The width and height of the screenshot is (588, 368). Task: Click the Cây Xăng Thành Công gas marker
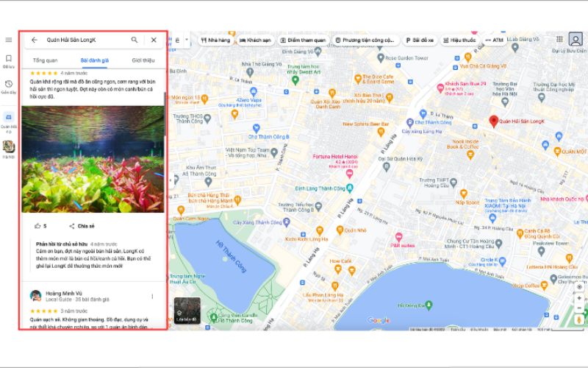click(x=287, y=222)
